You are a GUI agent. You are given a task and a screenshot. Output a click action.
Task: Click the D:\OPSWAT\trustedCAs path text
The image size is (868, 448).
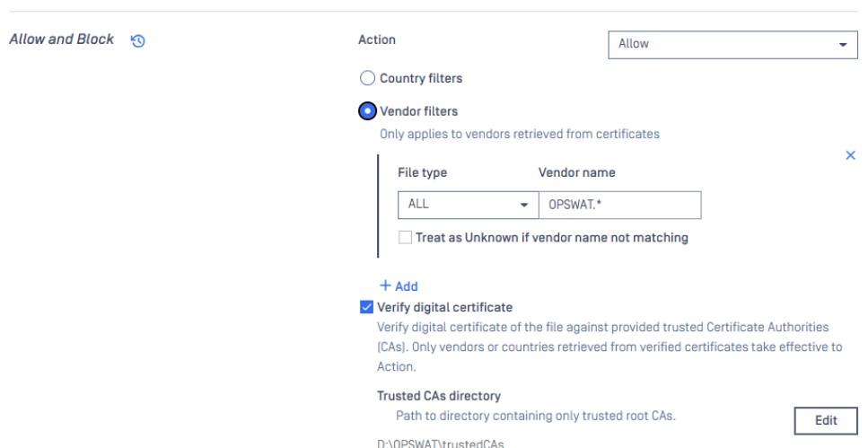coord(441,444)
